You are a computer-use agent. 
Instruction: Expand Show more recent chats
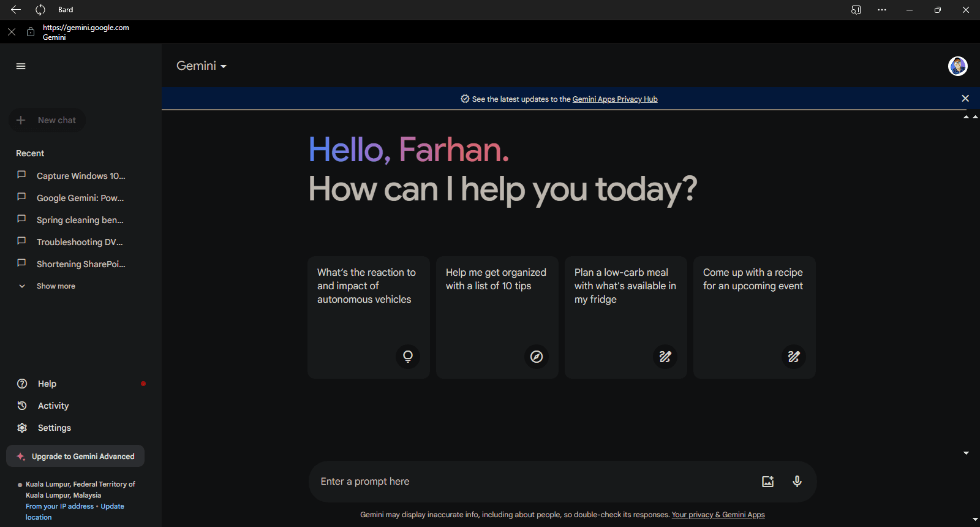pos(55,286)
